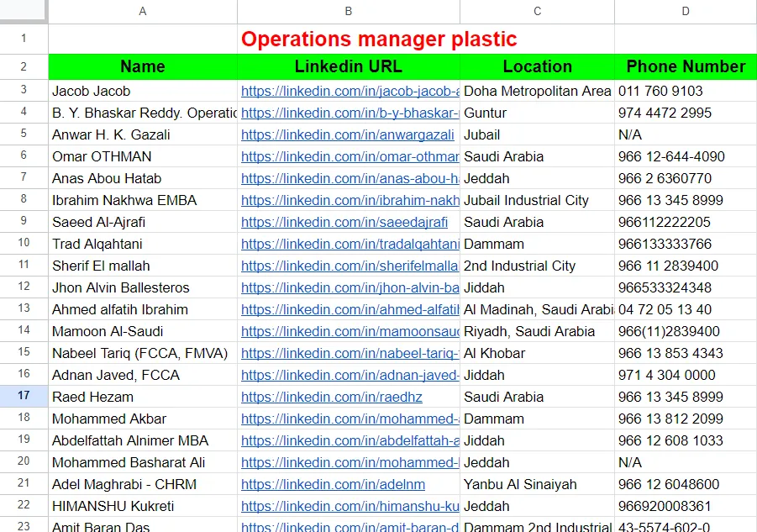Screen dimensions: 757x532
Task: Select column A header
Action: click(x=143, y=11)
